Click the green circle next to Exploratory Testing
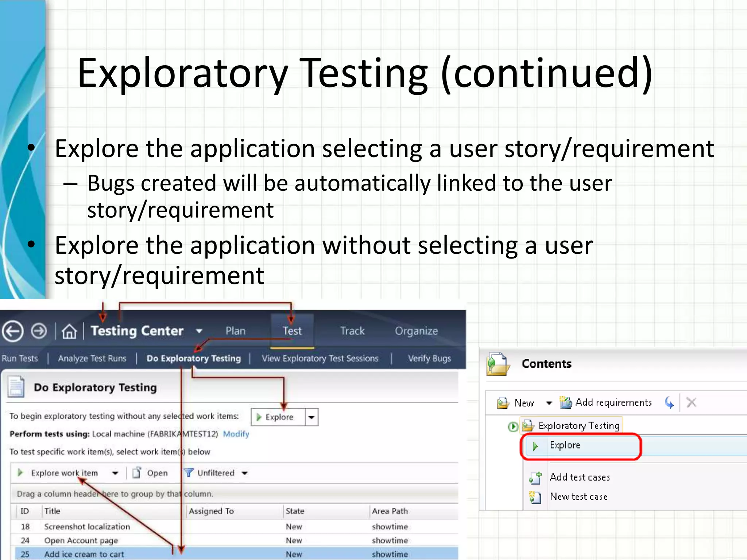Image resolution: width=747 pixels, height=560 pixels. point(513,426)
